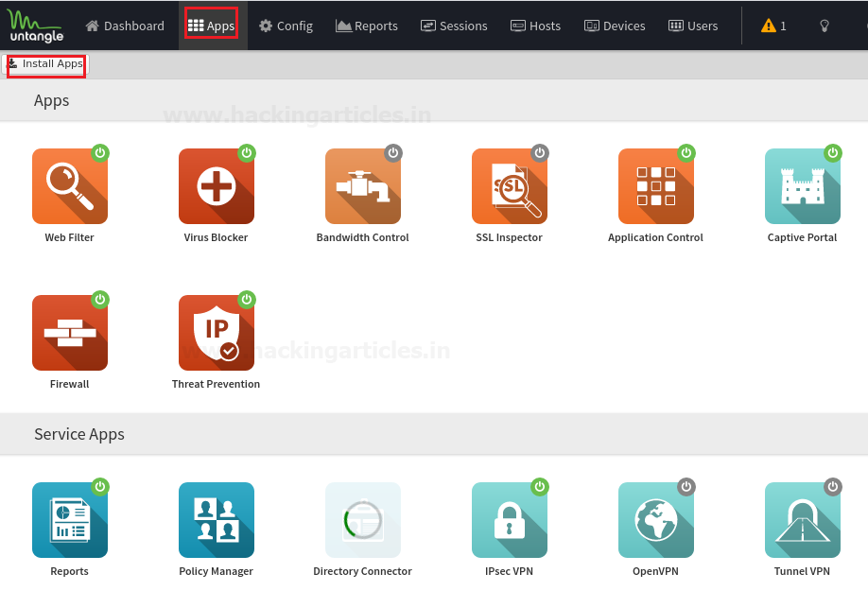
Task: Click the grey power indicator on Tunnel VPN
Action: point(833,487)
